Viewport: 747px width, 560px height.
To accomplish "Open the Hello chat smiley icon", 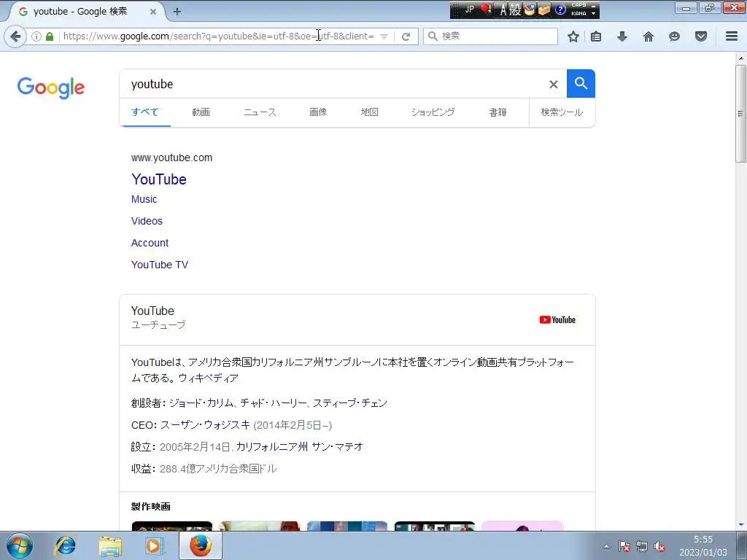I will click(x=674, y=36).
